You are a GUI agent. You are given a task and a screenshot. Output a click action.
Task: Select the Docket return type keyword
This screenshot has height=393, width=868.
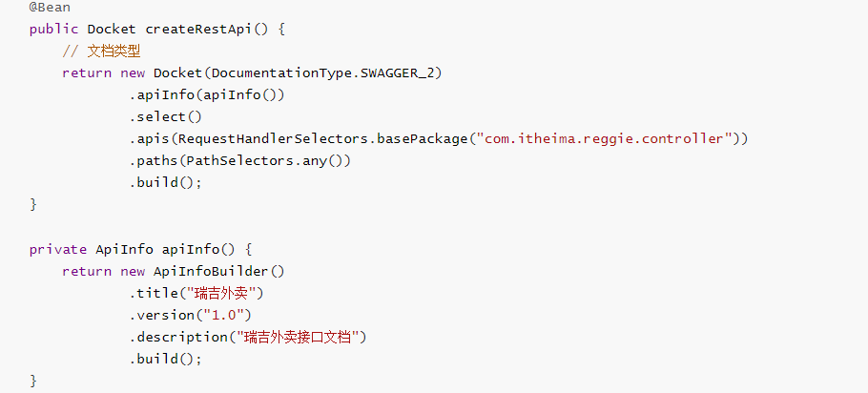112,30
